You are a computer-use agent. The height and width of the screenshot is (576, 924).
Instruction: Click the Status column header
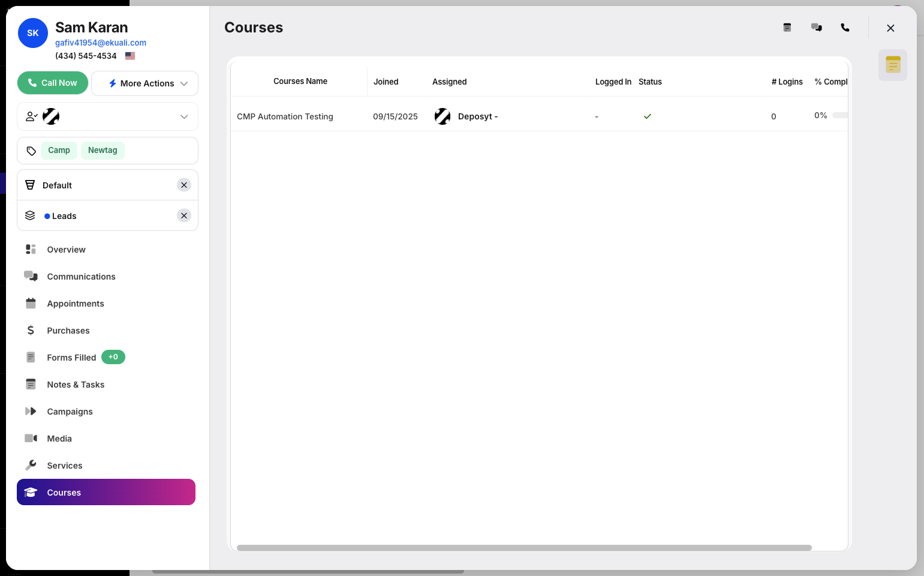tap(650, 82)
